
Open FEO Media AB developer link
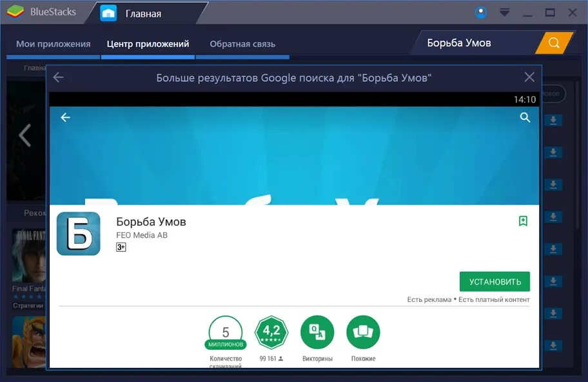coord(142,236)
